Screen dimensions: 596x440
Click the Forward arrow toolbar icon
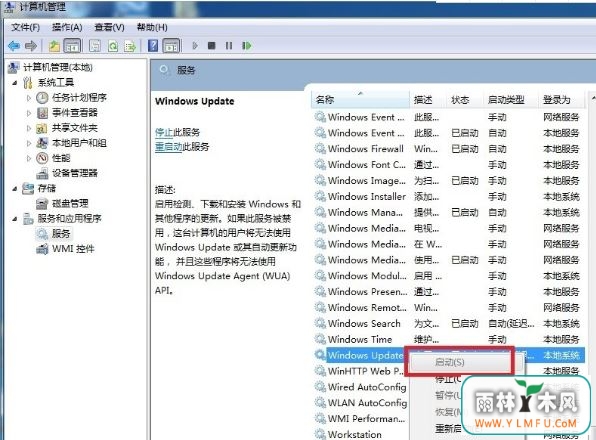tap(31, 46)
